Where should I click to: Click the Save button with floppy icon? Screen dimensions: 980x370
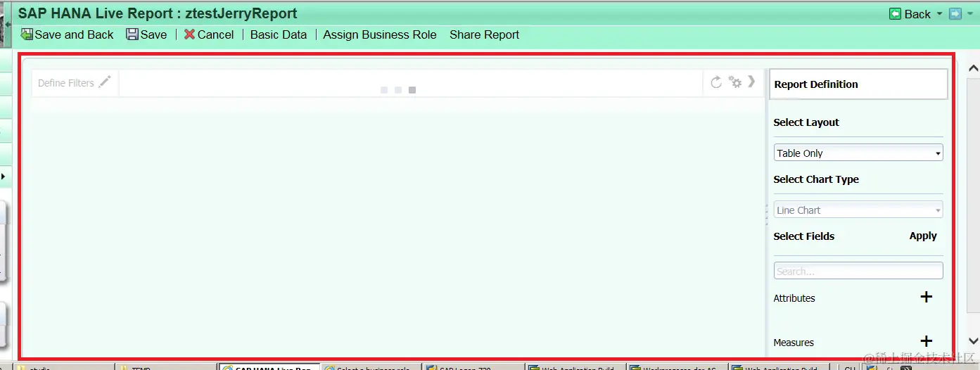(x=146, y=34)
